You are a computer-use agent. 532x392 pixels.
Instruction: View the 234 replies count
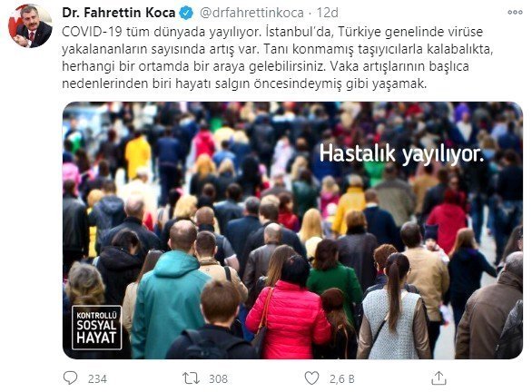(x=97, y=378)
